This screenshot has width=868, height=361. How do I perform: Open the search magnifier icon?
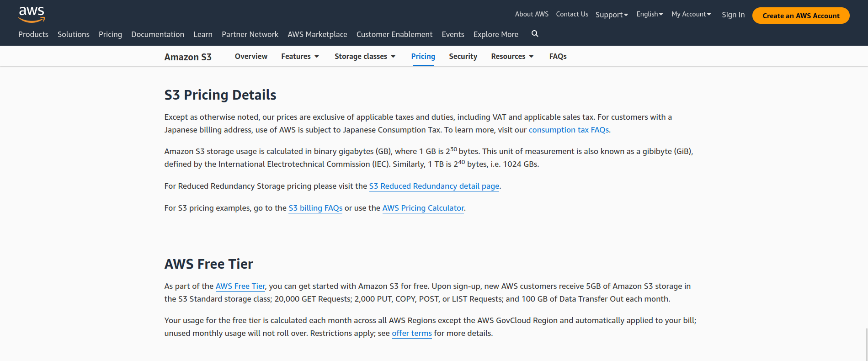click(x=535, y=34)
